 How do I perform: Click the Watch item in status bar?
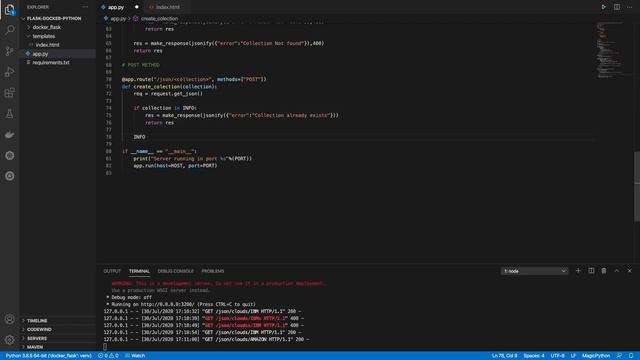pyautogui.click(x=135, y=356)
